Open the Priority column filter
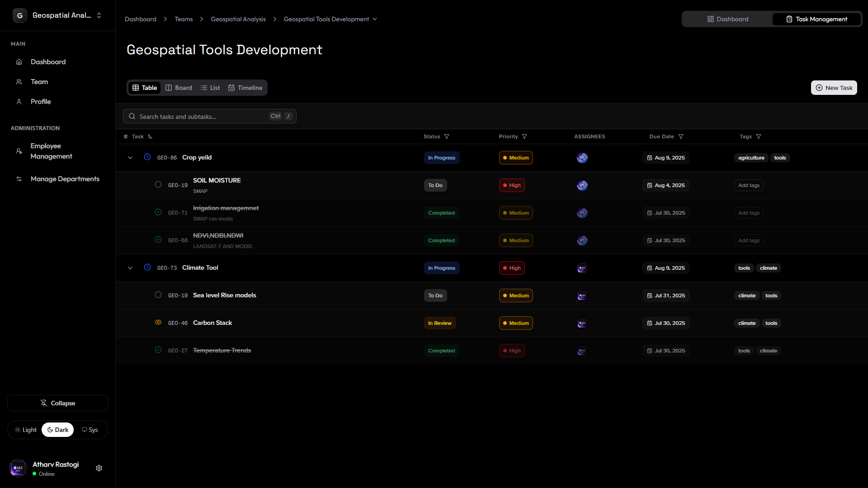The width and height of the screenshot is (868, 488). [x=524, y=136]
